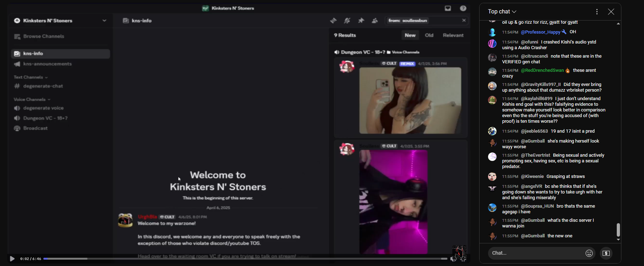Click the @Soupraa_HUN username in chat
Screen dimensions: 644x266
point(537,206)
